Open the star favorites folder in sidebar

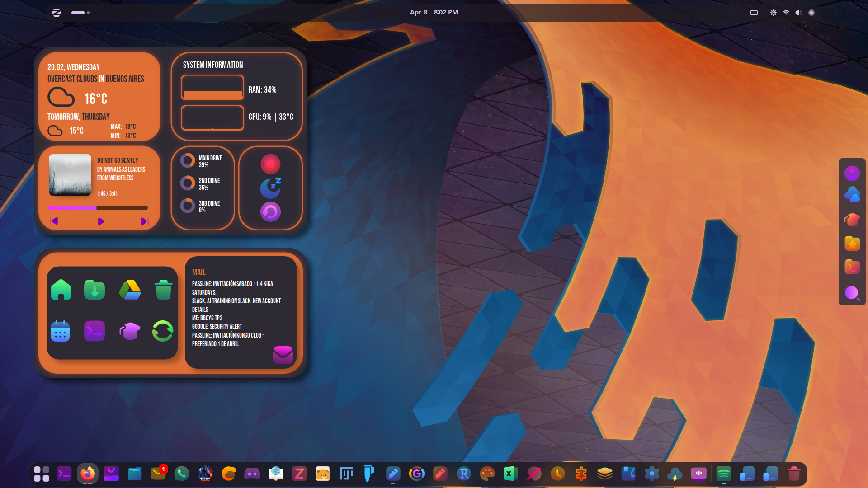coord(852,244)
